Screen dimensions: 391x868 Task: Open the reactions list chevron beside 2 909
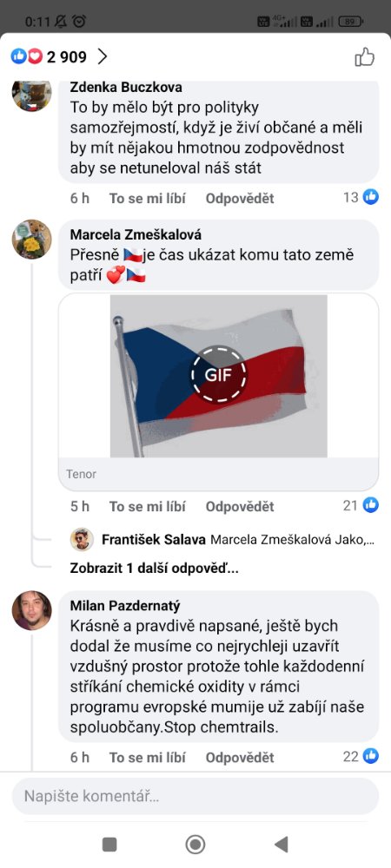pyautogui.click(x=102, y=56)
